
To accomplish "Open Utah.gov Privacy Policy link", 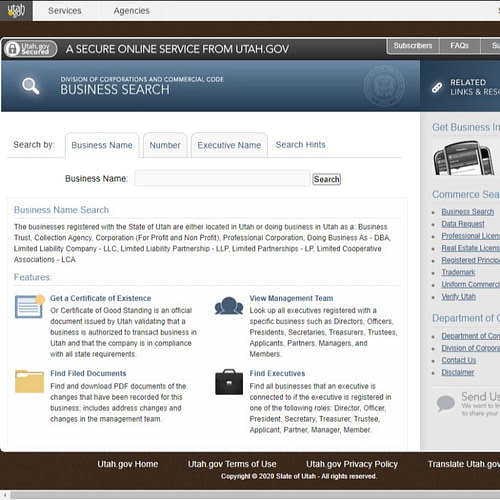I will click(352, 464).
